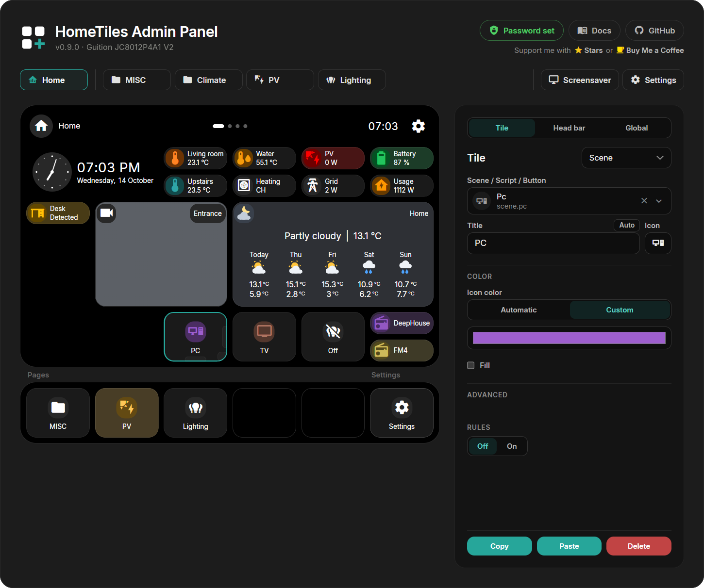This screenshot has height=588, width=704.
Task: Open the Docs link
Action: click(x=594, y=31)
